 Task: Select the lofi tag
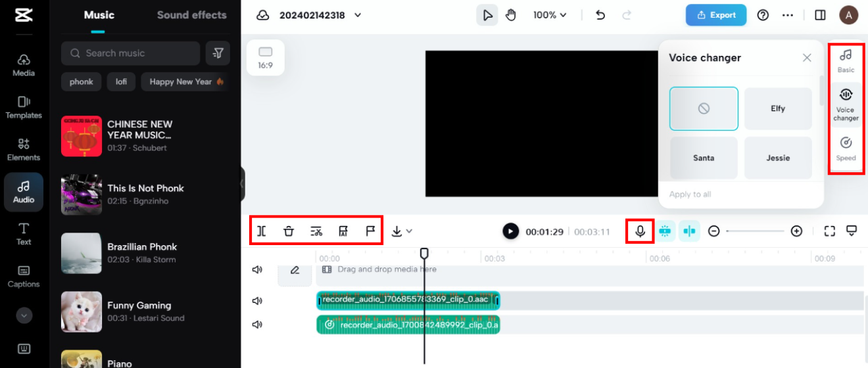coord(122,81)
